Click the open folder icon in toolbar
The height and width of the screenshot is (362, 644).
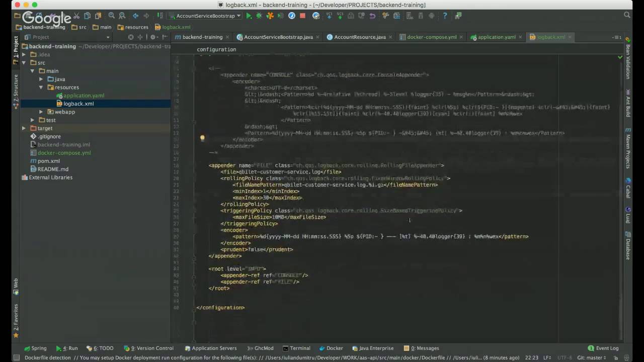click(x=19, y=16)
